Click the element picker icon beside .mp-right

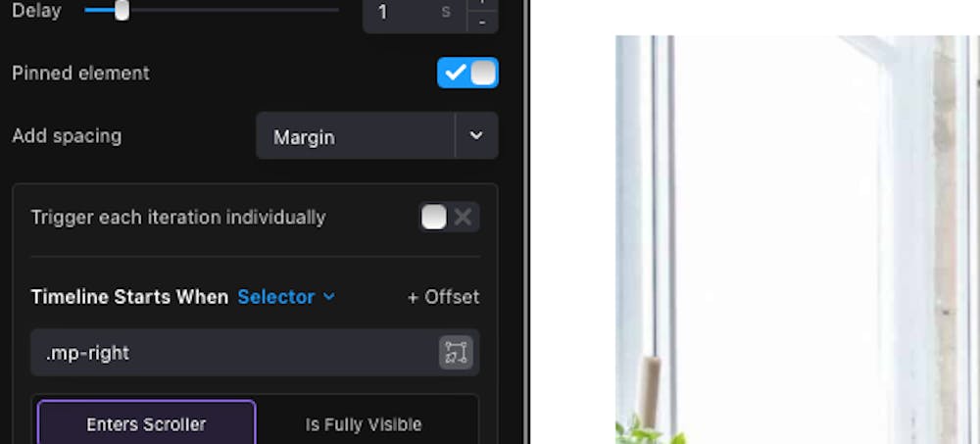(456, 353)
